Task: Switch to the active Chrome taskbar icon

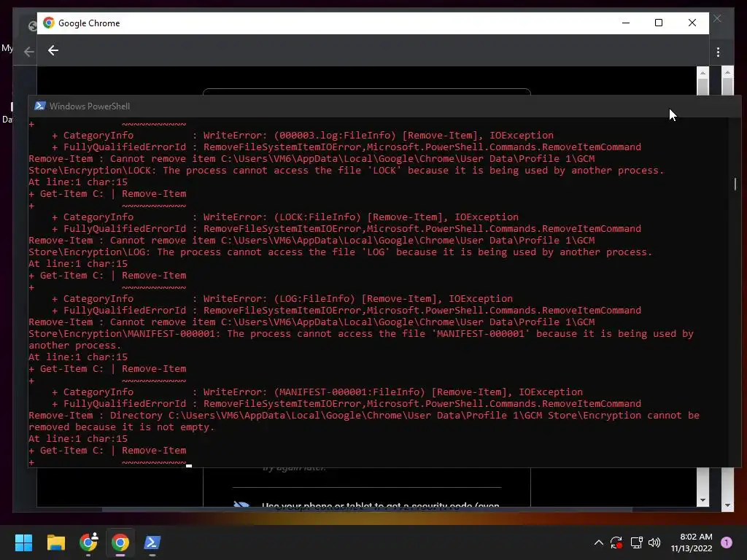Action: (120, 542)
